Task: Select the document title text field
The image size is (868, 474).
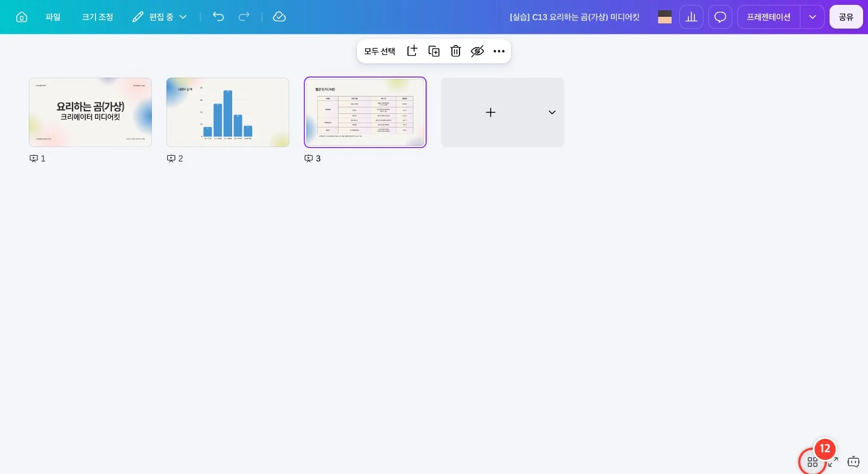Action: click(x=575, y=17)
